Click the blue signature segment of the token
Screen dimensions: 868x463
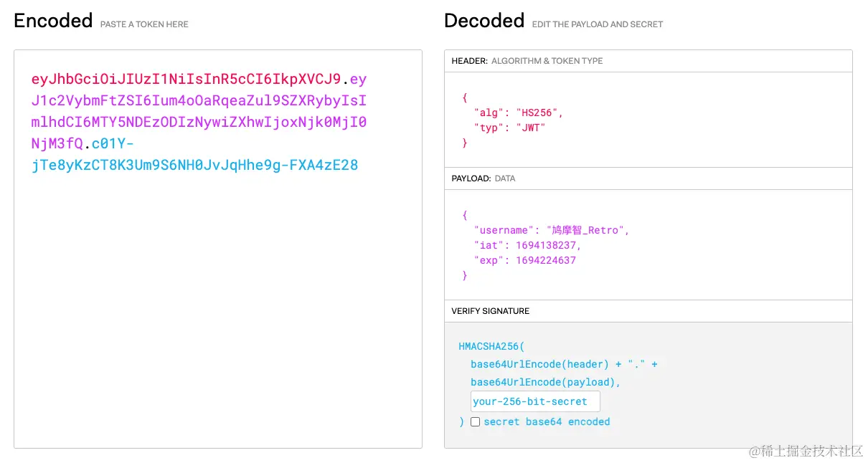click(x=194, y=155)
